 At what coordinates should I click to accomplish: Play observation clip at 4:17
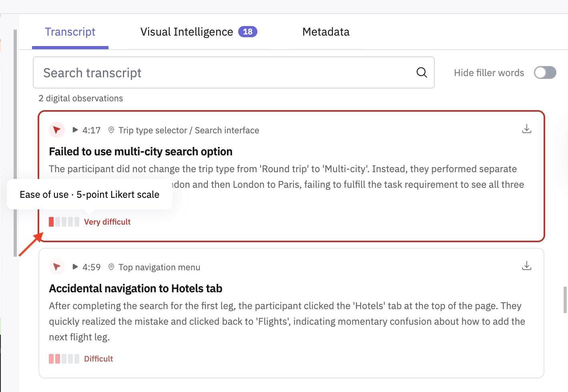75,130
